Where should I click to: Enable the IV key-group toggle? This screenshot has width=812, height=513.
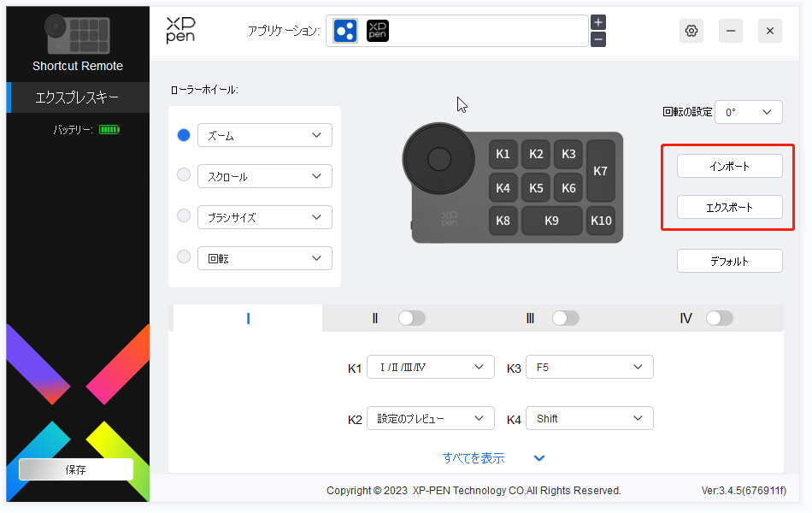click(x=719, y=317)
